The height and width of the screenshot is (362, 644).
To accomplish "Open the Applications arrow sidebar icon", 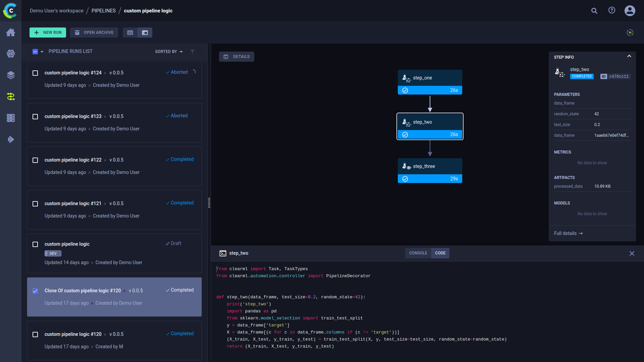I will coord(11,139).
